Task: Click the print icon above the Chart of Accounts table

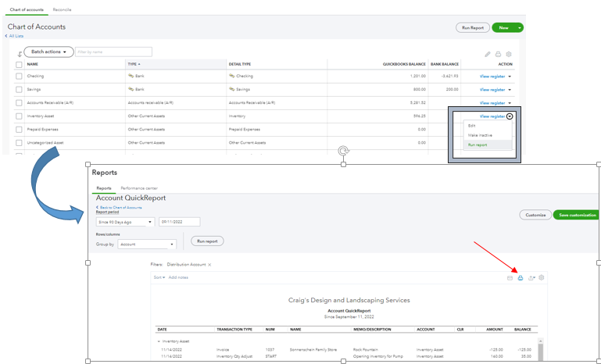Action: tap(498, 54)
